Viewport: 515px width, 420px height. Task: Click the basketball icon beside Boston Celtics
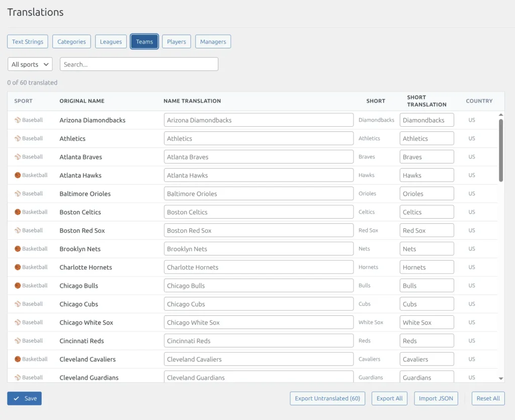point(18,212)
